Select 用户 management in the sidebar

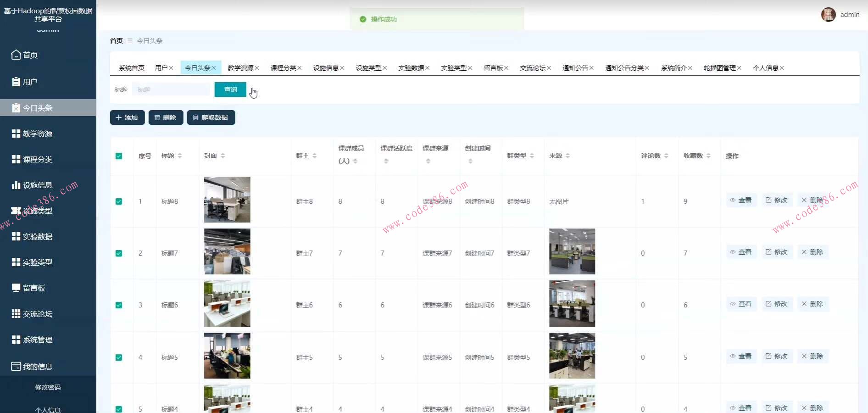29,81
